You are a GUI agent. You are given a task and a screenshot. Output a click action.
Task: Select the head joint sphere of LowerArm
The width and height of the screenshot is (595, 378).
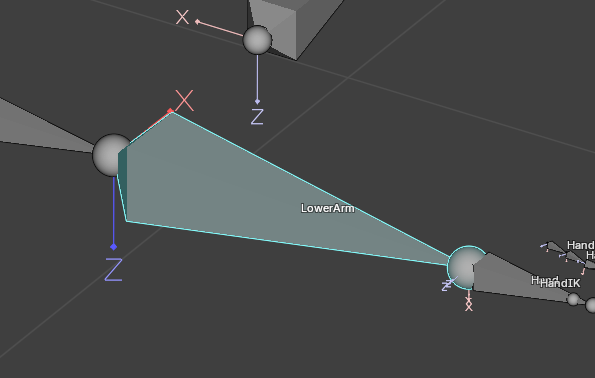109,155
